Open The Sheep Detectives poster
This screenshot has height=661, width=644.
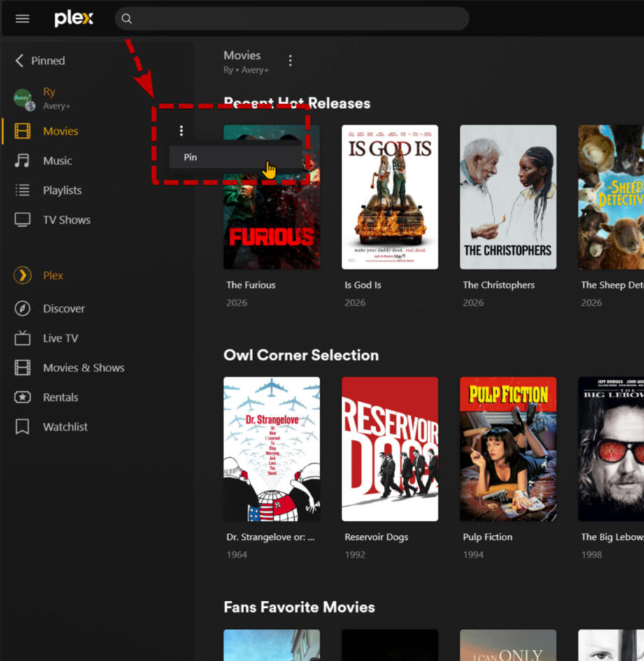(x=611, y=197)
